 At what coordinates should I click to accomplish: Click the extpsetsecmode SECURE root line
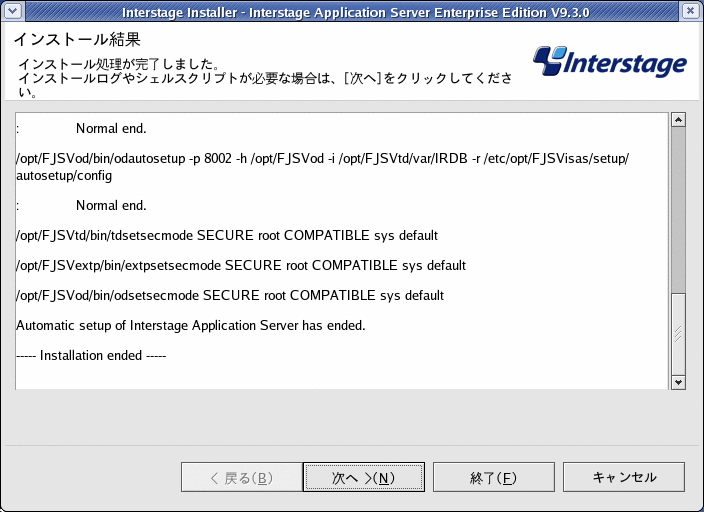click(x=241, y=265)
